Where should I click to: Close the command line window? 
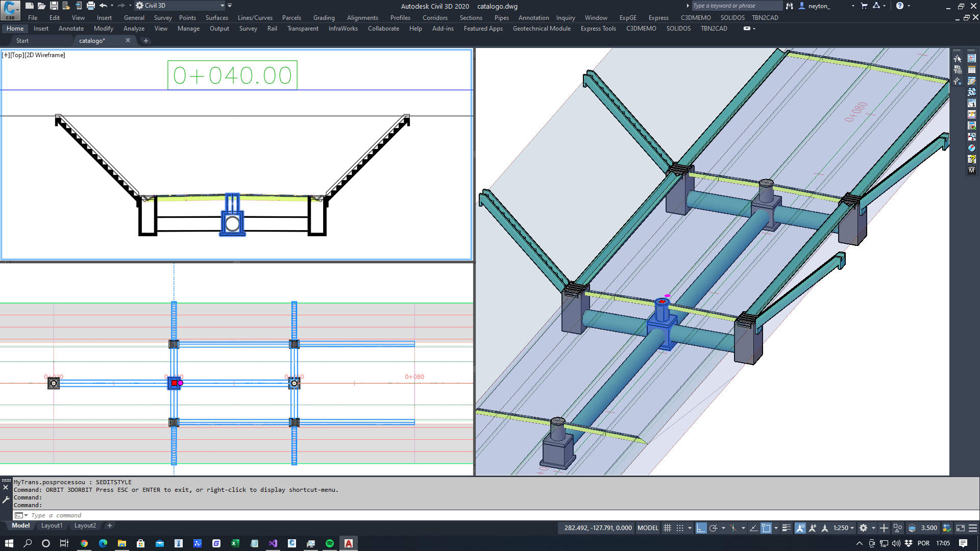(x=6, y=488)
